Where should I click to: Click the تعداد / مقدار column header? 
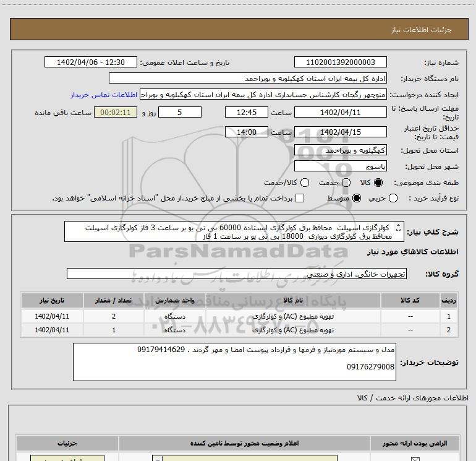pos(114,301)
